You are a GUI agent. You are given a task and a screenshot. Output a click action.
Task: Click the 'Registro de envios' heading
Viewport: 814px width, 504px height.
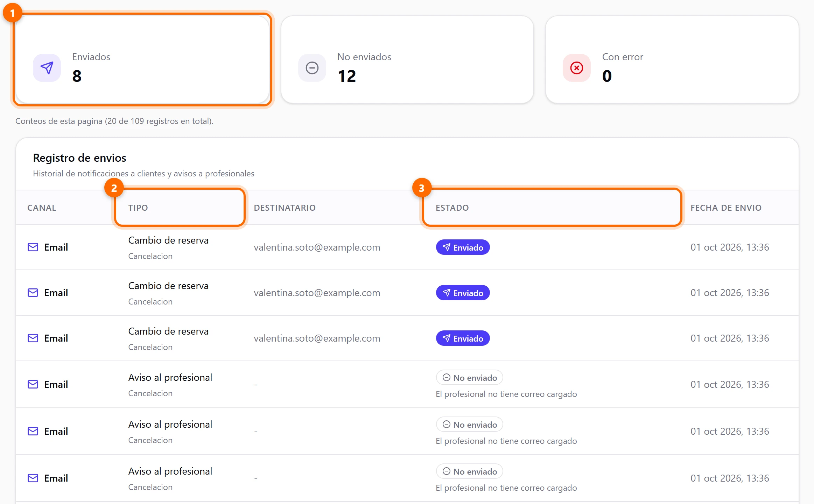click(79, 158)
